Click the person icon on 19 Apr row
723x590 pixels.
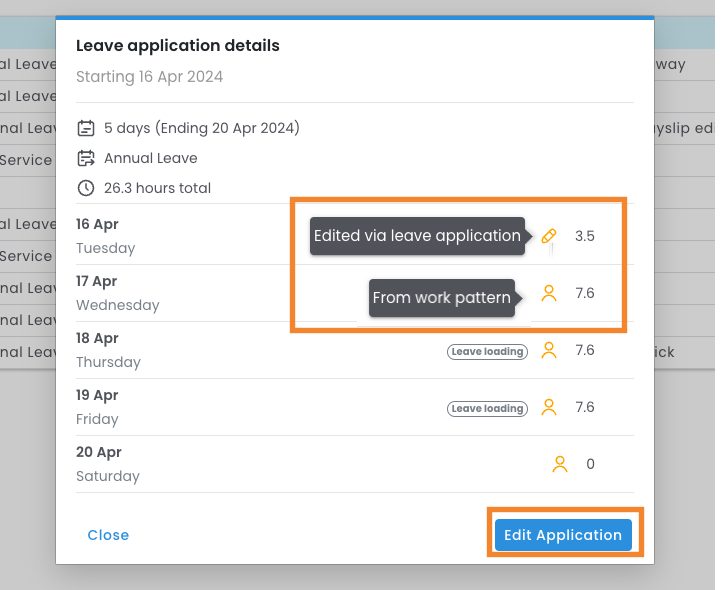click(548, 407)
